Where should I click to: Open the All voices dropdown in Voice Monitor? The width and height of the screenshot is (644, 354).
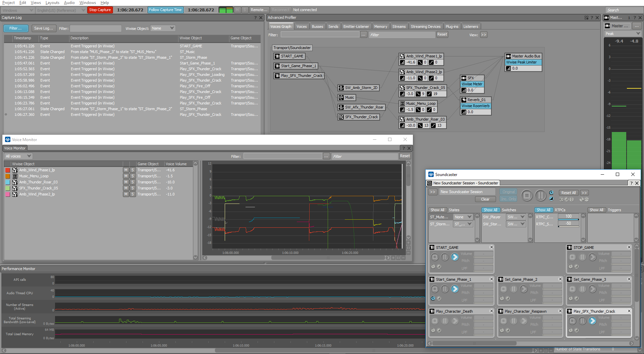click(x=18, y=156)
